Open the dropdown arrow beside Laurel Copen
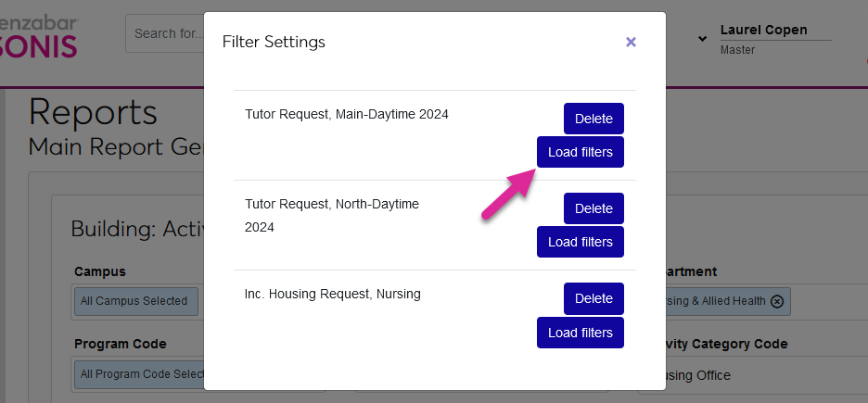Screen dimensions: 868x403 click(x=702, y=39)
